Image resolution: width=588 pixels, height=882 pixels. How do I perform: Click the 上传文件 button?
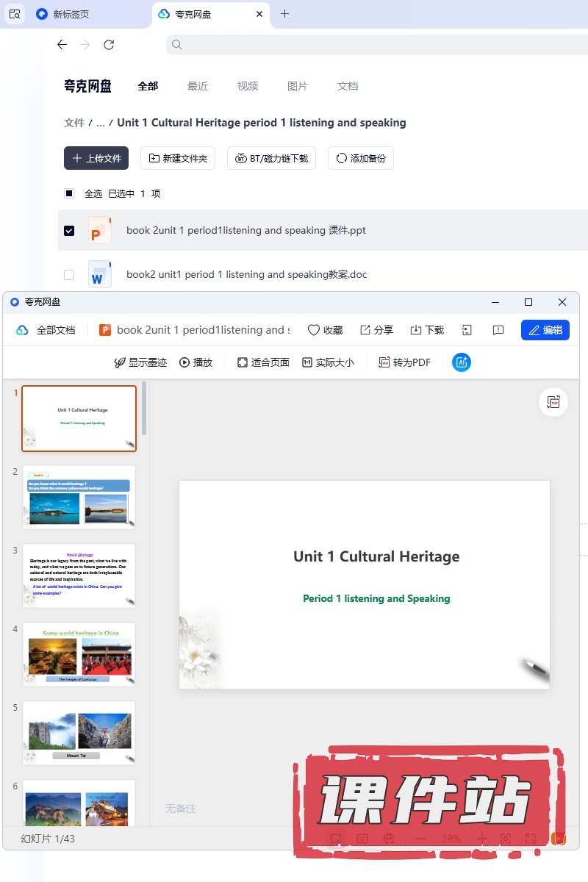point(96,158)
